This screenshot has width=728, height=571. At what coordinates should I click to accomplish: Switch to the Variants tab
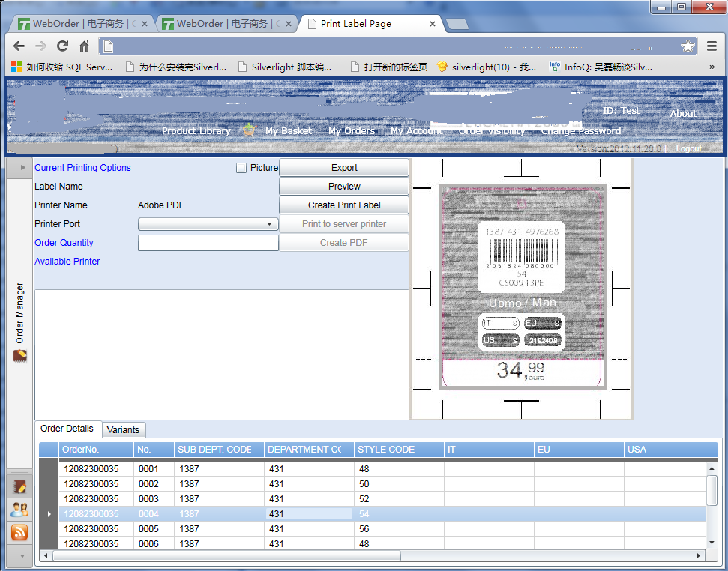(123, 430)
